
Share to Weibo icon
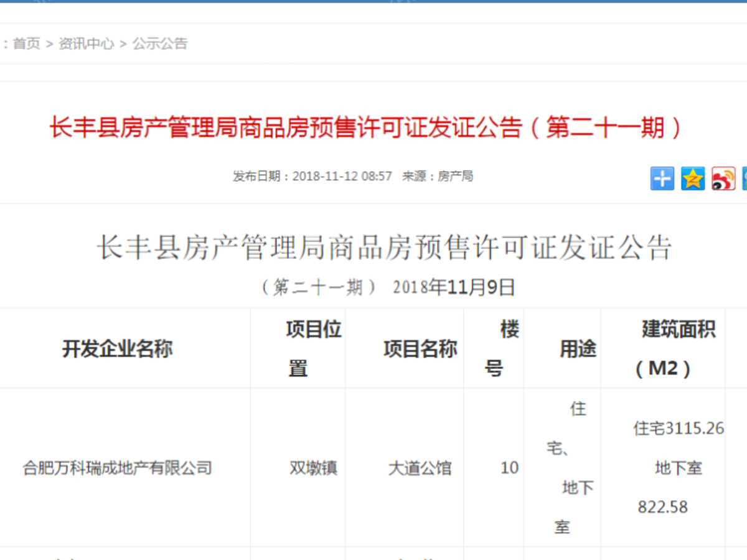(723, 179)
